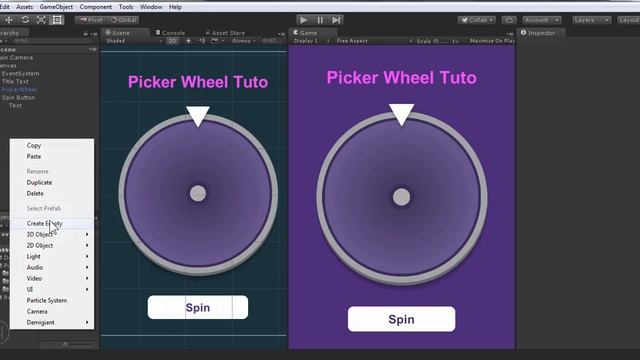Open the GameObject menu
Image resolution: width=640 pixels, height=360 pixels.
coord(56,7)
